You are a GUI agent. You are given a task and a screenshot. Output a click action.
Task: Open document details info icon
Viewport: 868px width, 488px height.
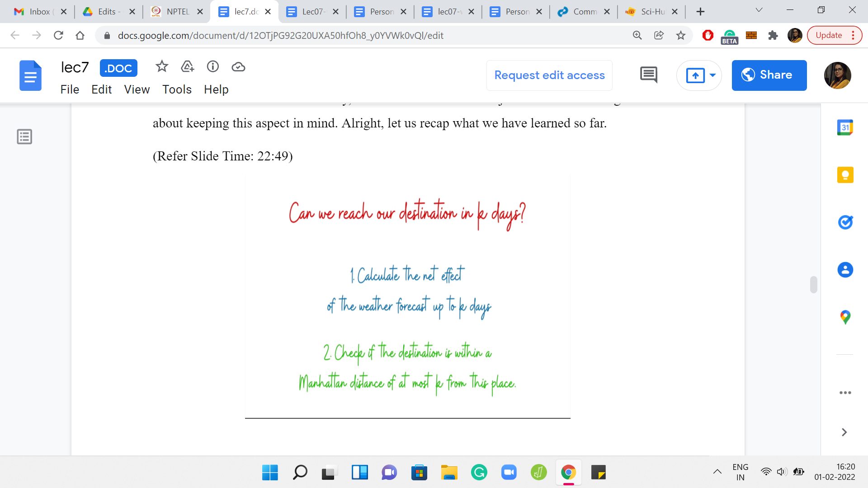coord(212,67)
